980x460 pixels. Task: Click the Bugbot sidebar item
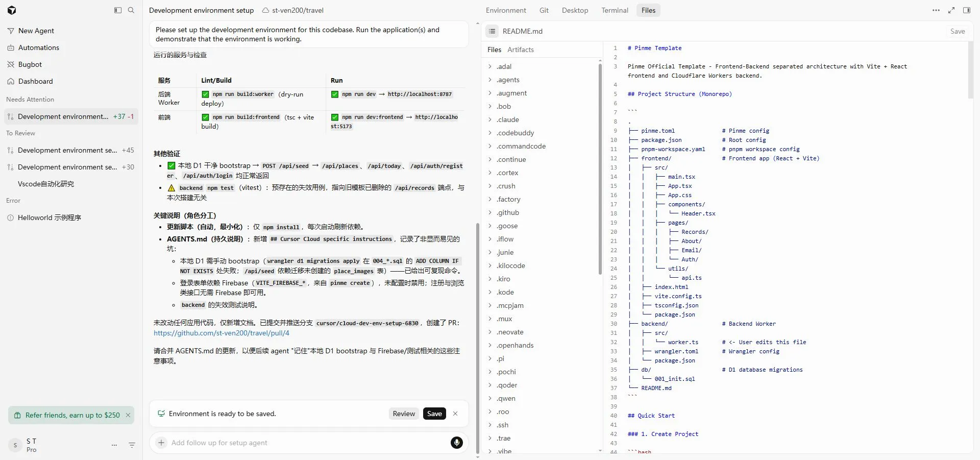(x=71, y=64)
